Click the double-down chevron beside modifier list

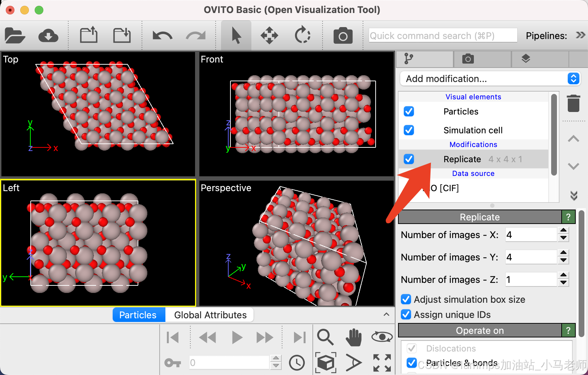(574, 195)
